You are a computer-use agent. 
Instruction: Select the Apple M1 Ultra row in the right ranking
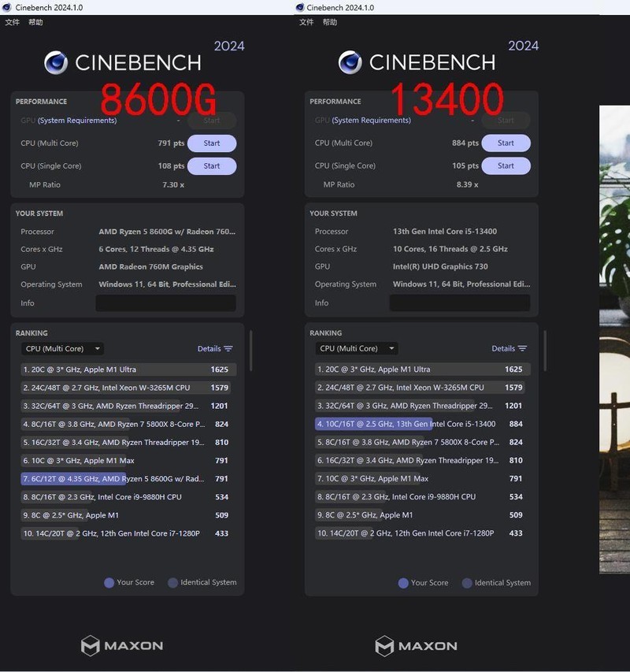(x=422, y=369)
